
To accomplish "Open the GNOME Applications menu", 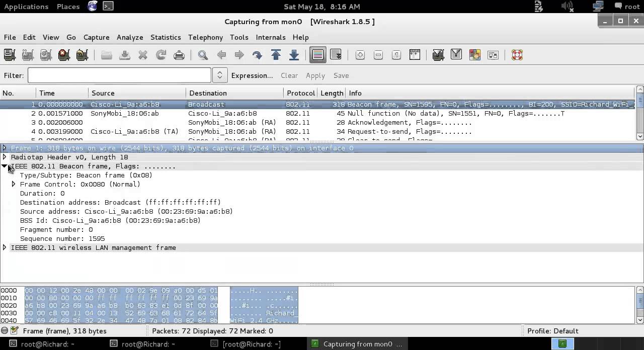I will (x=26, y=7).
